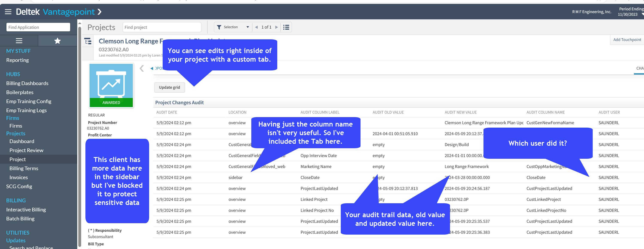Viewport: 644px width, 249px height.
Task: Expand the Updates section under Utilities
Action: coord(16,240)
